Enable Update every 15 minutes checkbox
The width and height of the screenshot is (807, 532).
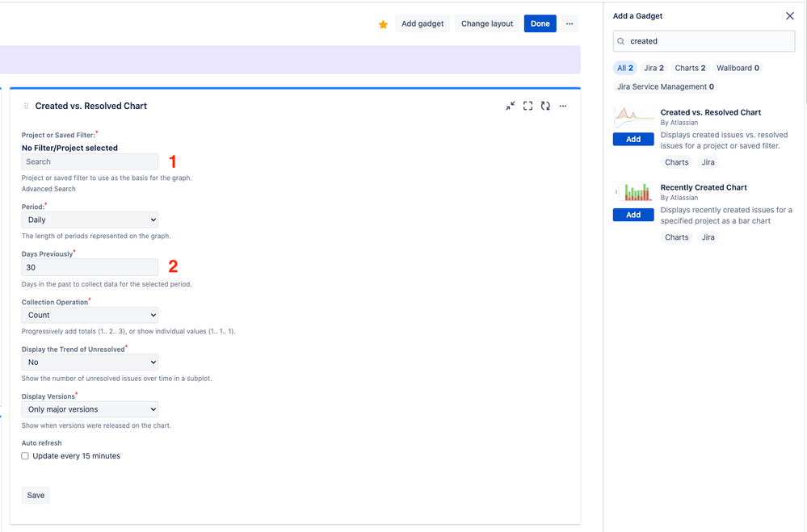click(x=25, y=456)
